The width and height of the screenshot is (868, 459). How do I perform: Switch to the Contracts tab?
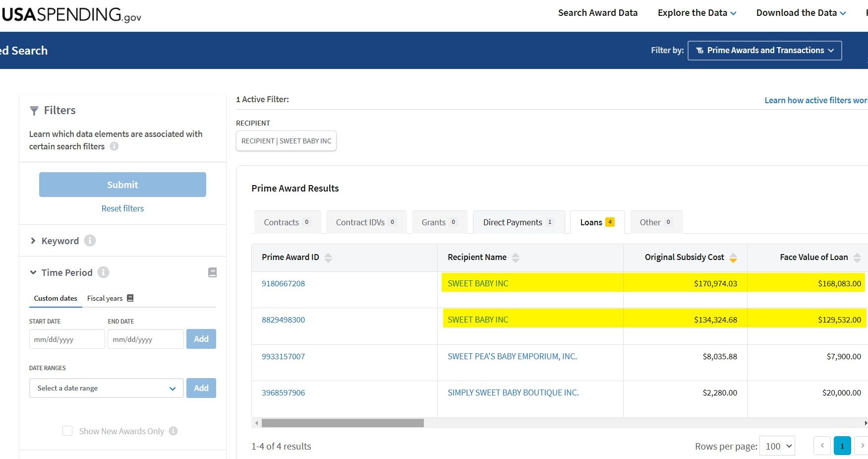coord(288,222)
